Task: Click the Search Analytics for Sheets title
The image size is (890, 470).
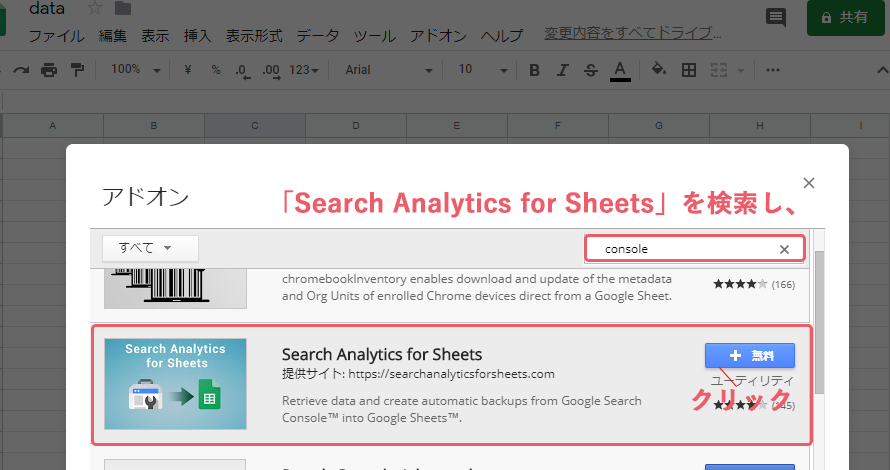Action: [x=382, y=355]
